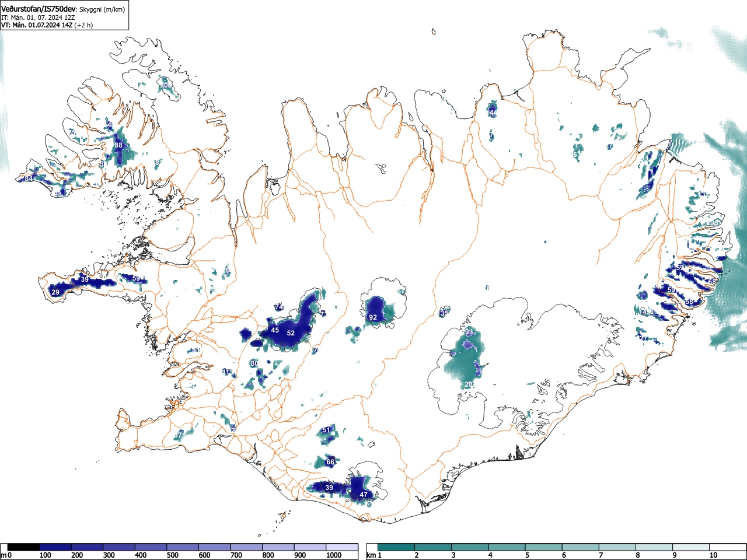Click the '(+2 h)' forecast offset text
This screenshot has width=747, height=560.
tap(83, 25)
